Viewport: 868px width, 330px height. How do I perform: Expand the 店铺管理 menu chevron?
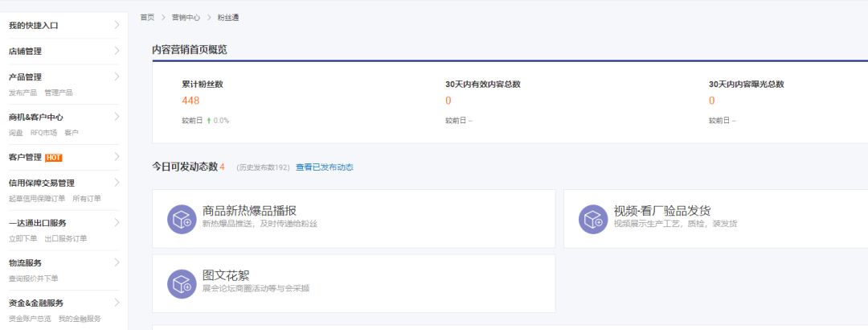(117, 51)
